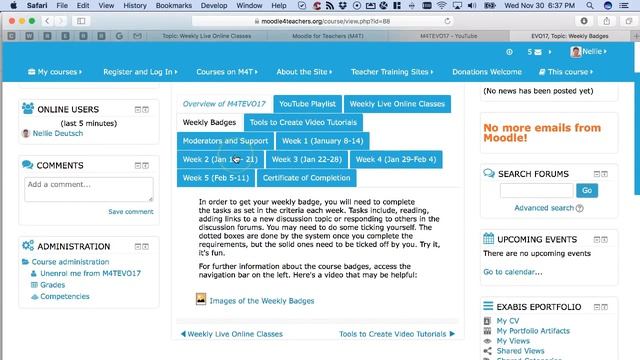
Task: Click the Go button in Search Forums
Action: tap(587, 191)
